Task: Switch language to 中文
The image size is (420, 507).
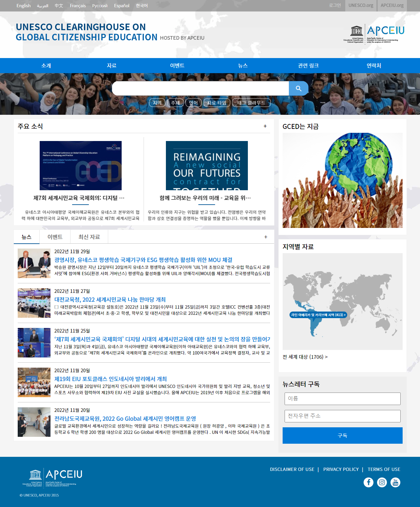Action: tap(59, 6)
